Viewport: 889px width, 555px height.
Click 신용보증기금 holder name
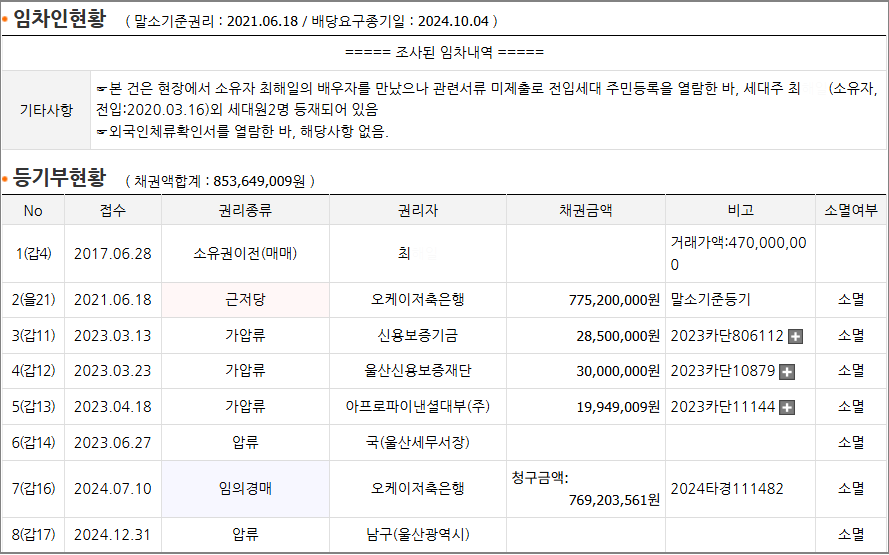click(x=418, y=335)
